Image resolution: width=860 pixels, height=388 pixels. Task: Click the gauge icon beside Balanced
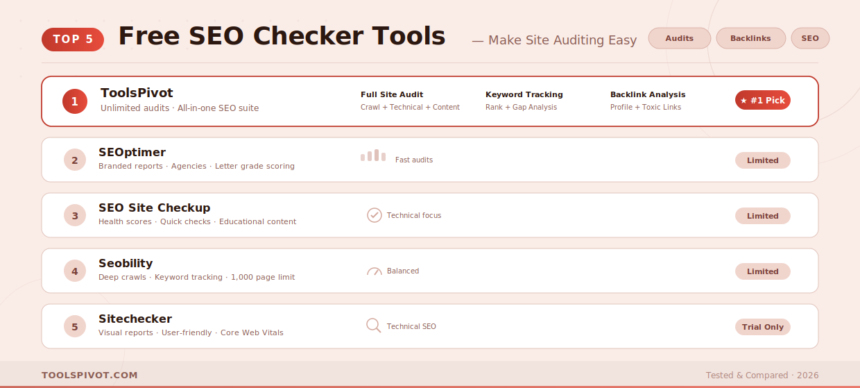(x=374, y=271)
